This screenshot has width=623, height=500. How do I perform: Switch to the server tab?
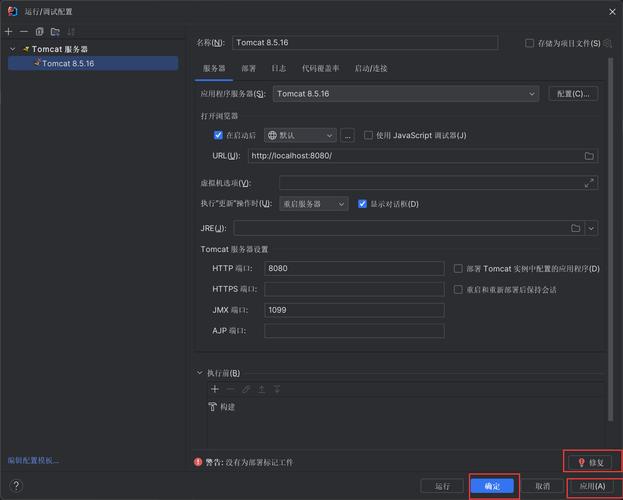(214, 68)
